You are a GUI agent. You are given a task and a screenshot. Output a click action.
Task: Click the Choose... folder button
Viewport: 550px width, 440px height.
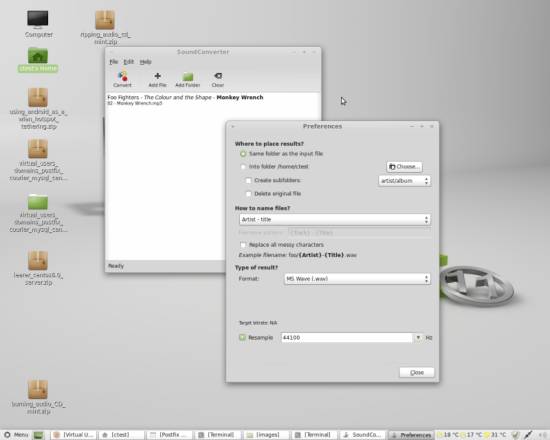click(x=404, y=167)
